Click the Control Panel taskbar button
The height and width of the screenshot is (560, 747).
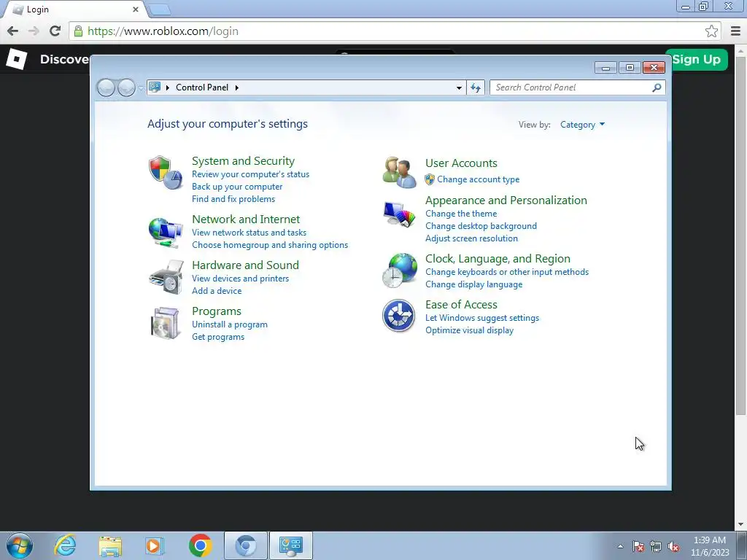(x=291, y=545)
